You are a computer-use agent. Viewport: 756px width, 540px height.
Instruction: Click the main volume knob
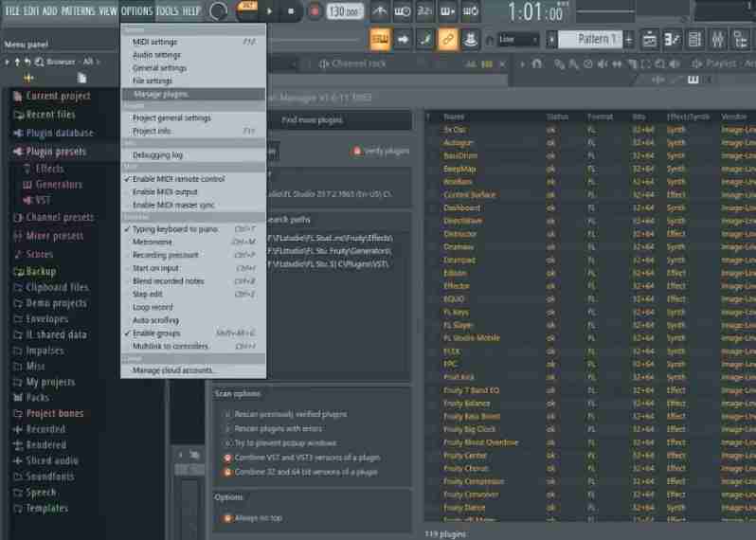pyautogui.click(x=219, y=10)
